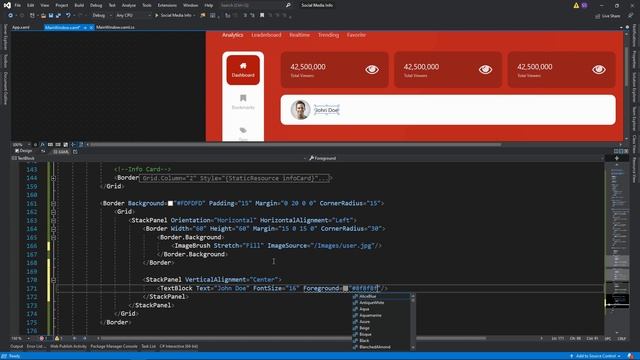Collapse the Border block on line 161

[x=53, y=204]
